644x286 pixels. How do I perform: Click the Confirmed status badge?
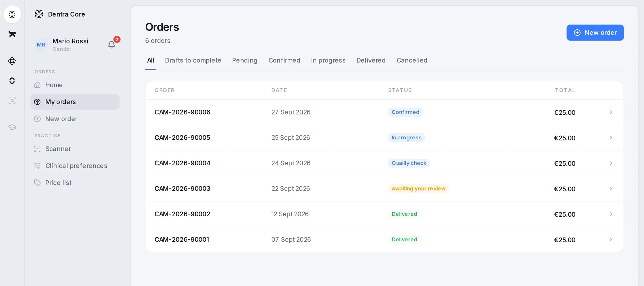click(x=405, y=112)
